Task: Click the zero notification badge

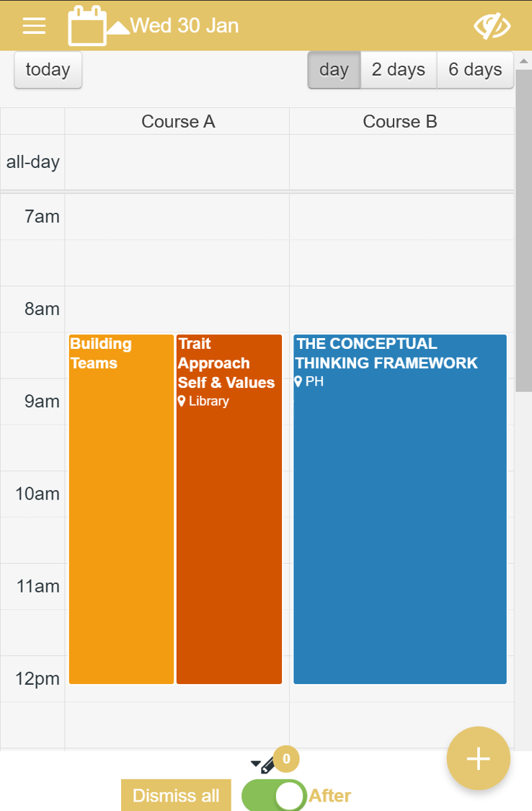Action: click(x=286, y=759)
